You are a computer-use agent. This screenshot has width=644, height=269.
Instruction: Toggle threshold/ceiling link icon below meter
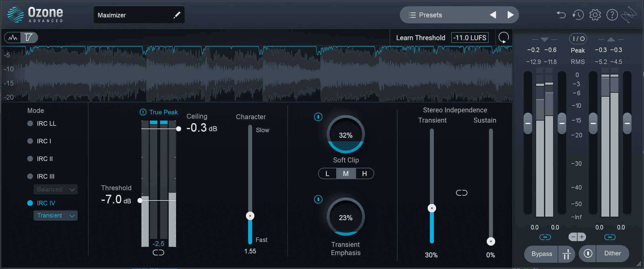click(158, 253)
